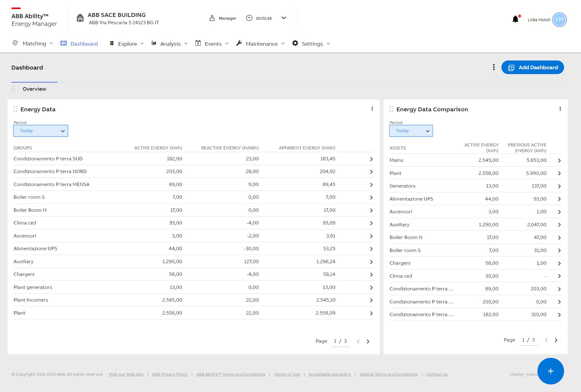Viewport: 581px width, 392px height.
Task: Click the clock icon next to 10:51:14
Action: click(x=249, y=18)
